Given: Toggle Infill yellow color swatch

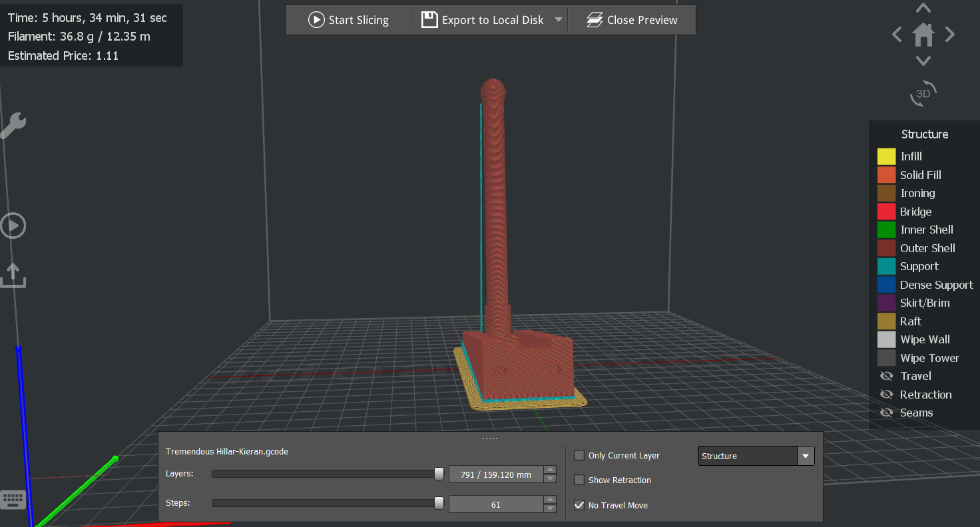Looking at the screenshot, I should tap(886, 156).
